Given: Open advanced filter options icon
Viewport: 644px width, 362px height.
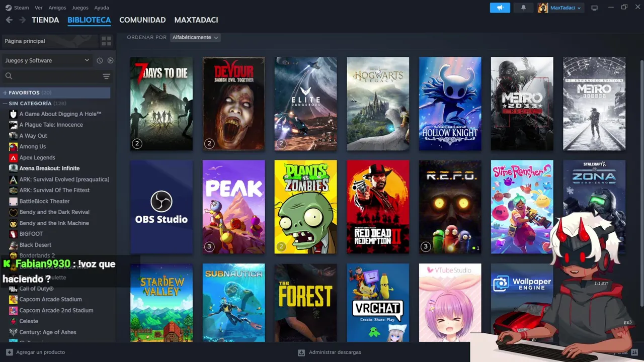Looking at the screenshot, I should [x=106, y=76].
